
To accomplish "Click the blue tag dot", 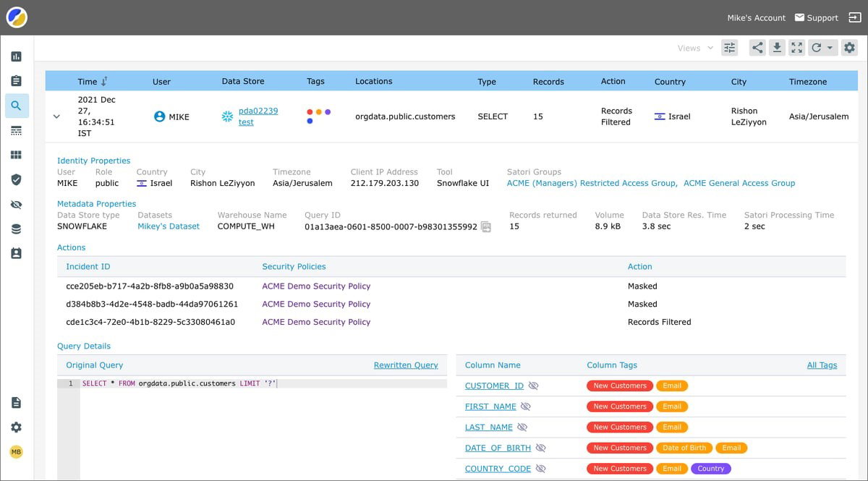I will click(310, 121).
